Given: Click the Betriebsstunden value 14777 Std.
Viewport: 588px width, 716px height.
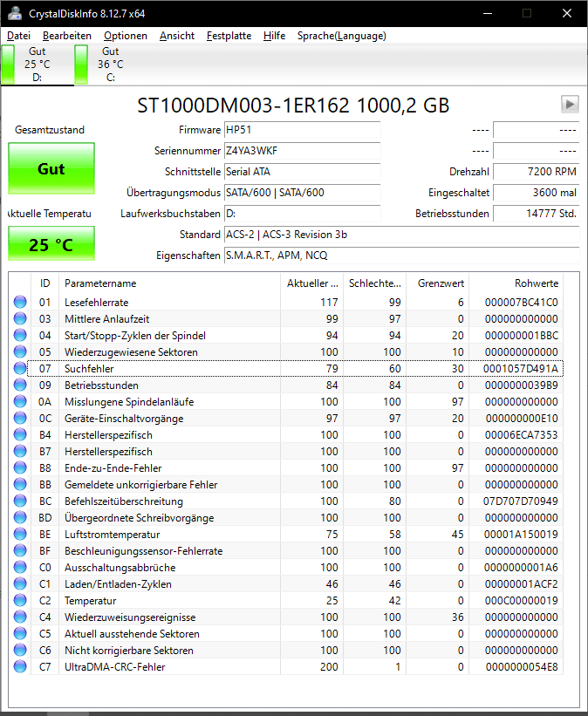Looking at the screenshot, I should click(537, 214).
